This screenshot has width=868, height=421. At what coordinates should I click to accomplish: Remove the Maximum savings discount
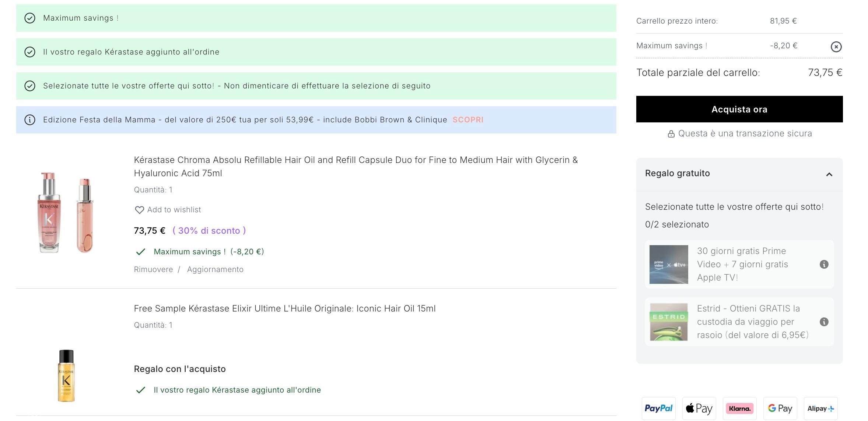[836, 47]
